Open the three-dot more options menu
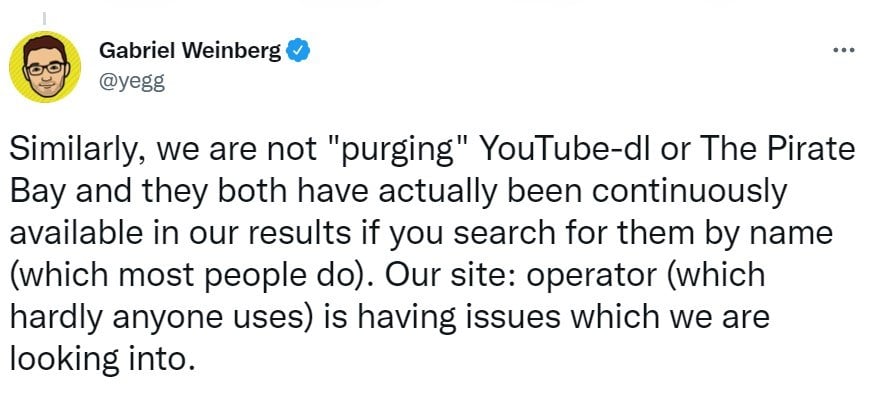 [844, 51]
